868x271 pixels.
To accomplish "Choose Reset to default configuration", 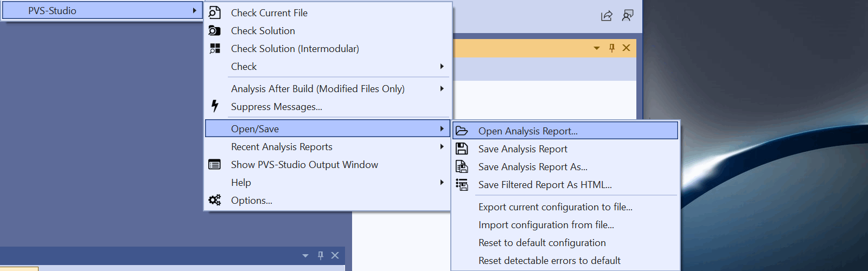I will 541,243.
